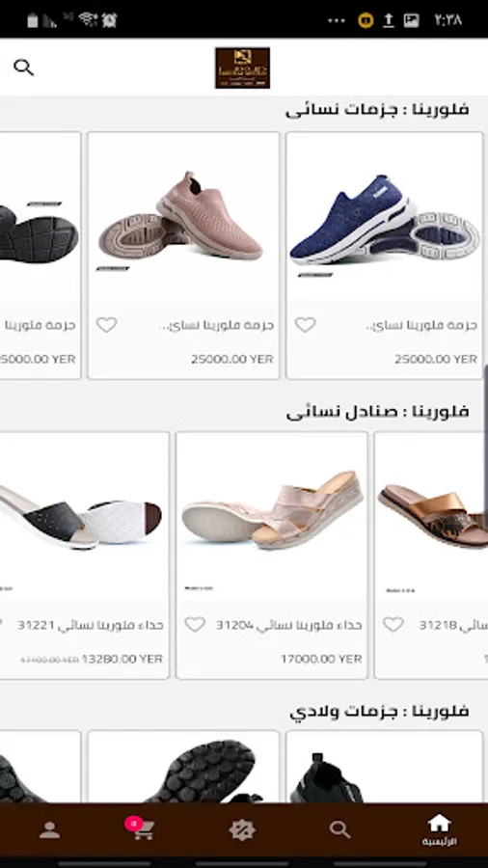Open the discount offers badge icon
The image size is (488, 868).
pyautogui.click(x=242, y=829)
